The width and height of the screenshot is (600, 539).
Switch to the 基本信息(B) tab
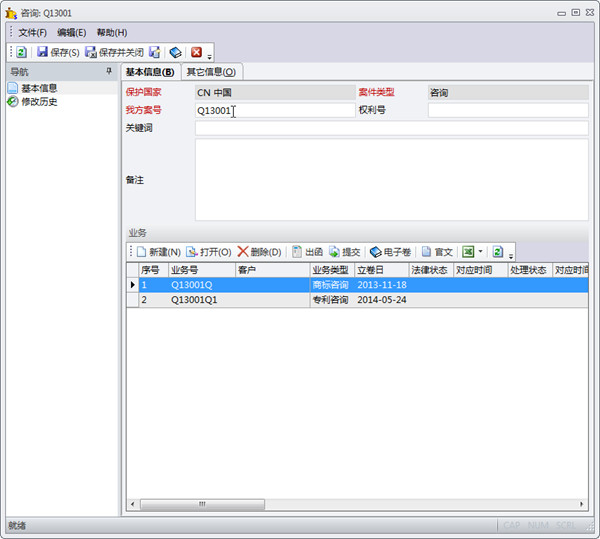(150, 72)
